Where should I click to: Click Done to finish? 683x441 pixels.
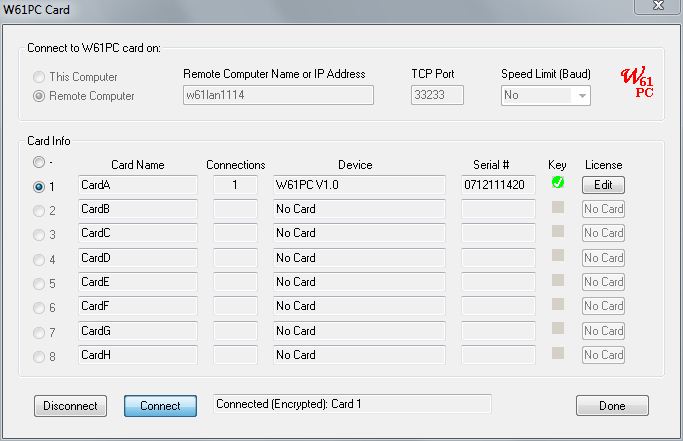[x=612, y=406]
